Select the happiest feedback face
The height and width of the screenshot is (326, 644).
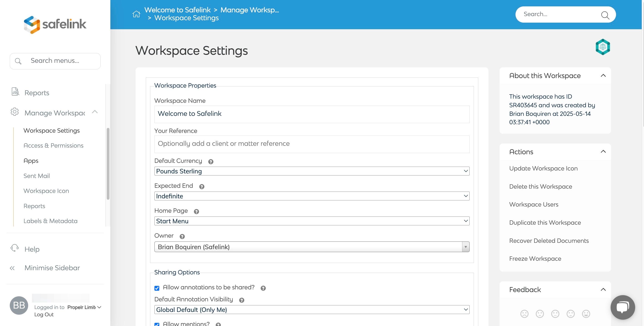point(586,314)
